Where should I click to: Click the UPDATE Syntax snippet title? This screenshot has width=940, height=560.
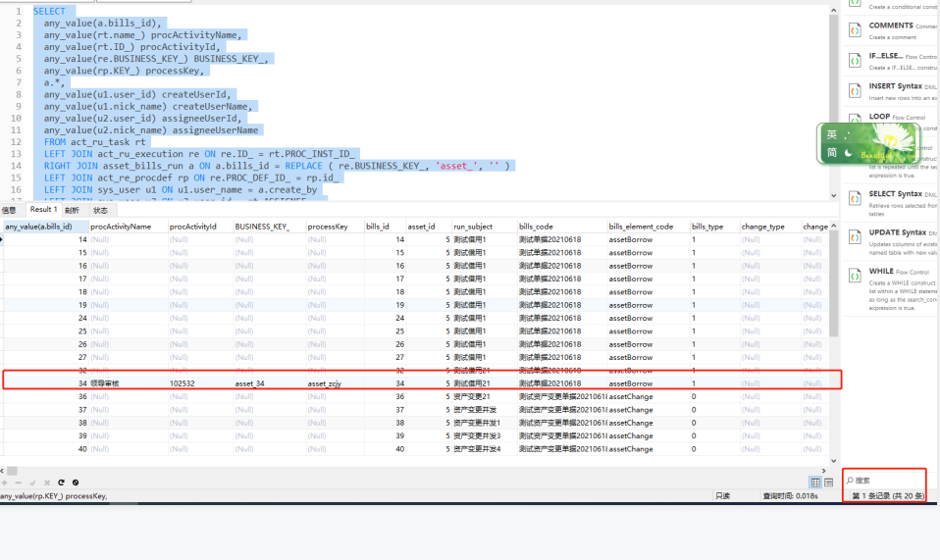[896, 232]
